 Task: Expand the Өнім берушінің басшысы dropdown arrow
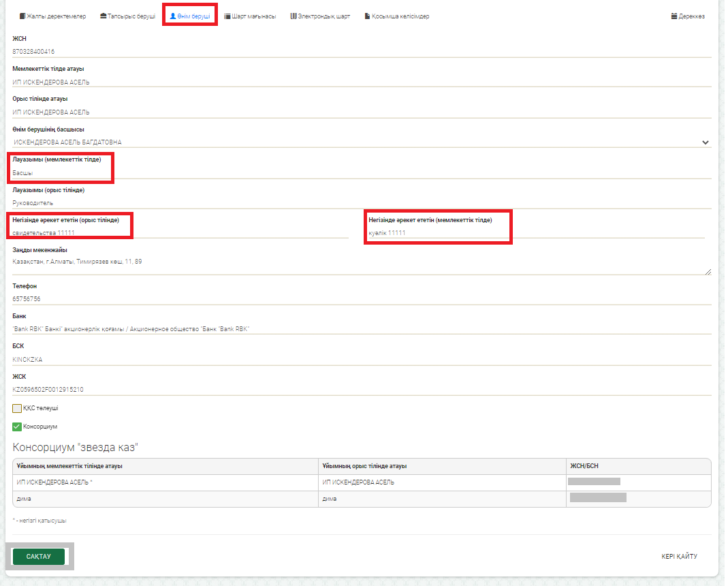click(x=705, y=142)
